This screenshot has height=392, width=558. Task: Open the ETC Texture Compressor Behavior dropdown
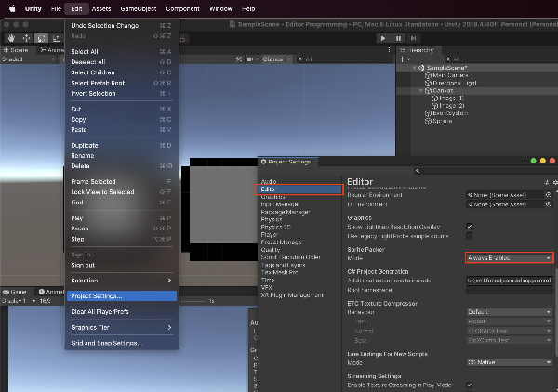[510, 312]
